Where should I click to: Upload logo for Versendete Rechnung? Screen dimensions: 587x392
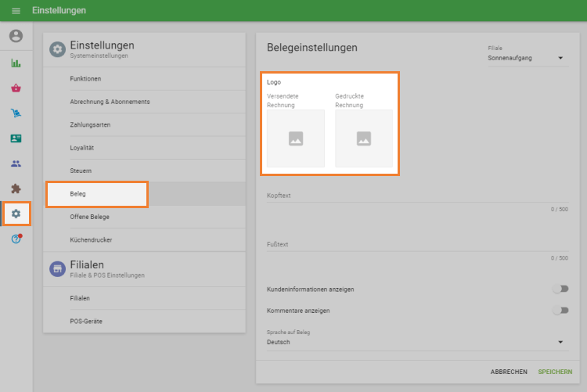coord(295,138)
